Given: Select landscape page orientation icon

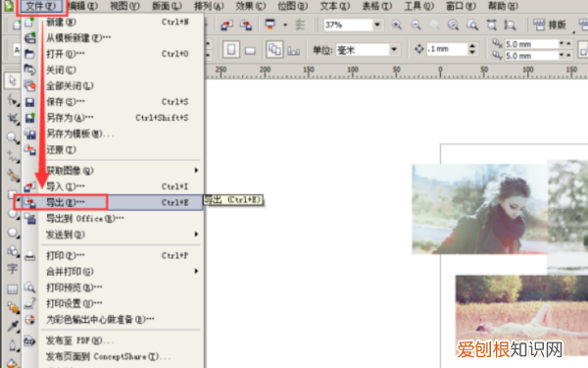Looking at the screenshot, I should [x=250, y=50].
